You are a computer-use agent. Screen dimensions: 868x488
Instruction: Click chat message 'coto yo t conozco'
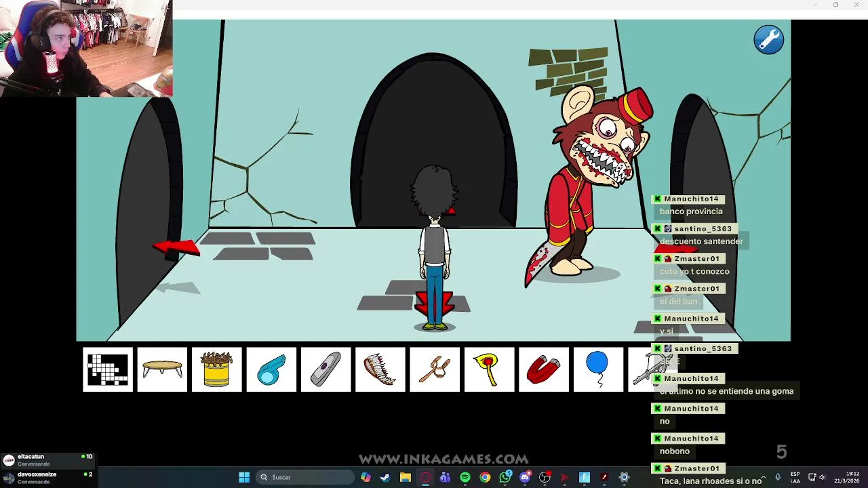[694, 271]
